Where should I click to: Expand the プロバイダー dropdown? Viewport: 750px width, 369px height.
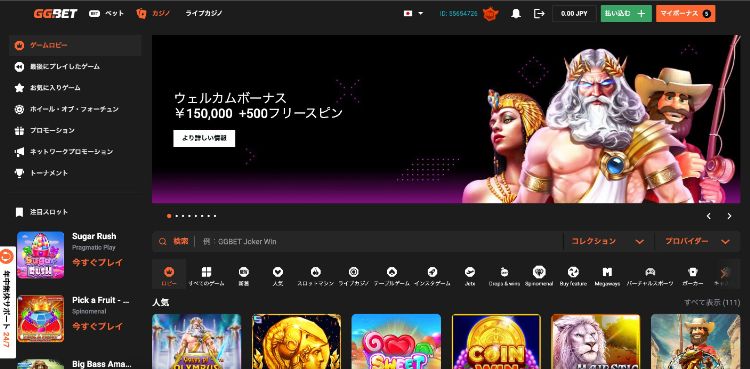click(x=697, y=241)
